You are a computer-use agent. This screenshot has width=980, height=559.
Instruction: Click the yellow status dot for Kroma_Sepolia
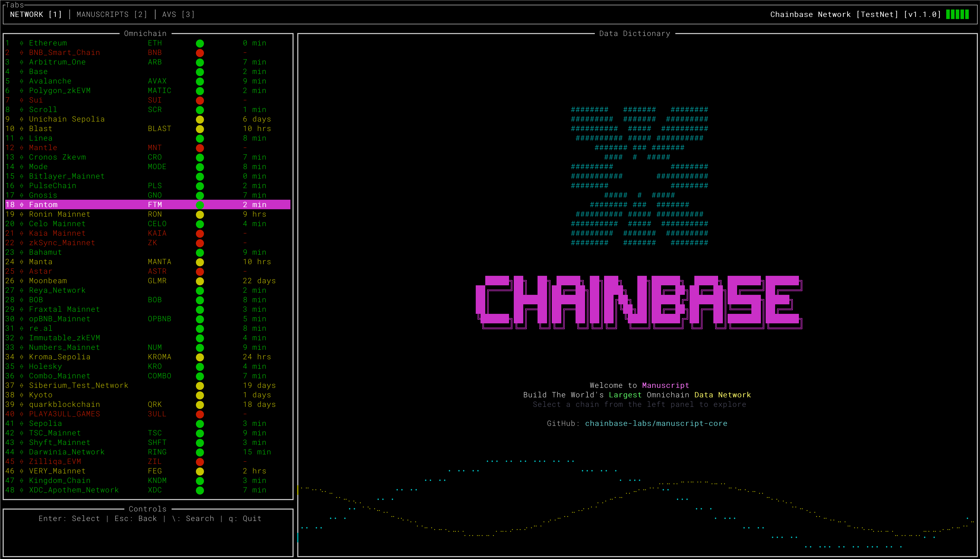tap(200, 357)
